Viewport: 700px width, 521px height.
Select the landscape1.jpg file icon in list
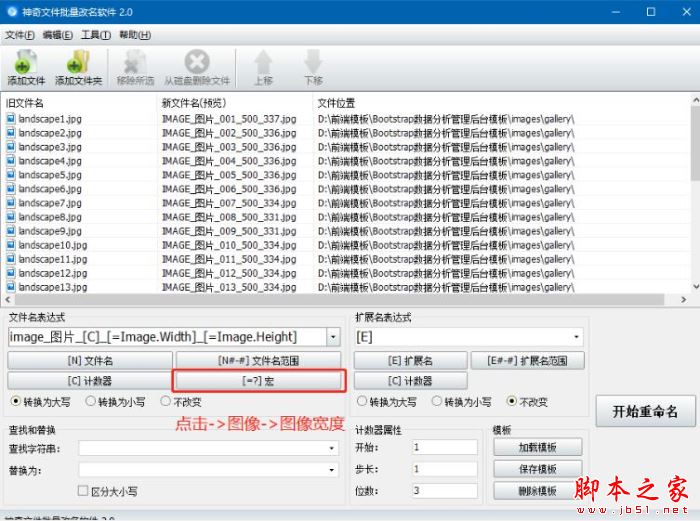tap(11, 119)
